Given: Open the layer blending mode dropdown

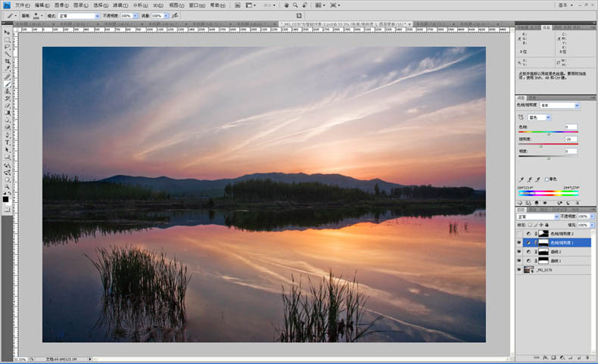Looking at the screenshot, I should (x=537, y=216).
